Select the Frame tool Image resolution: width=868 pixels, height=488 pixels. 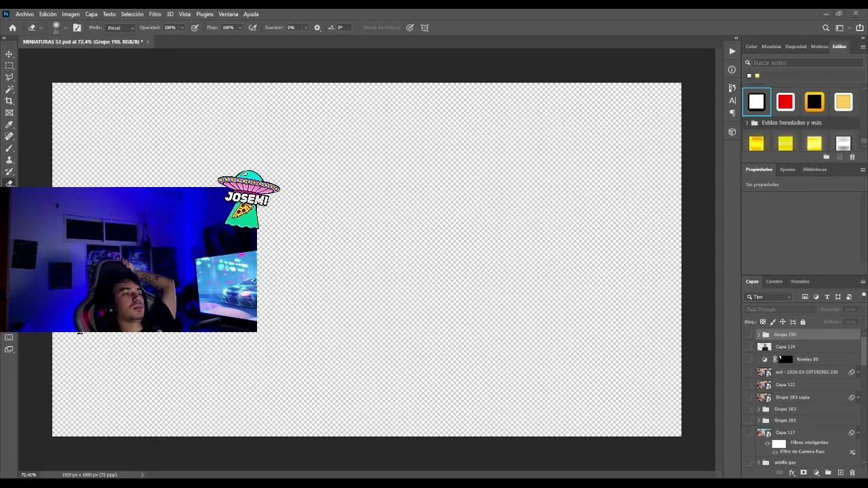coord(9,113)
